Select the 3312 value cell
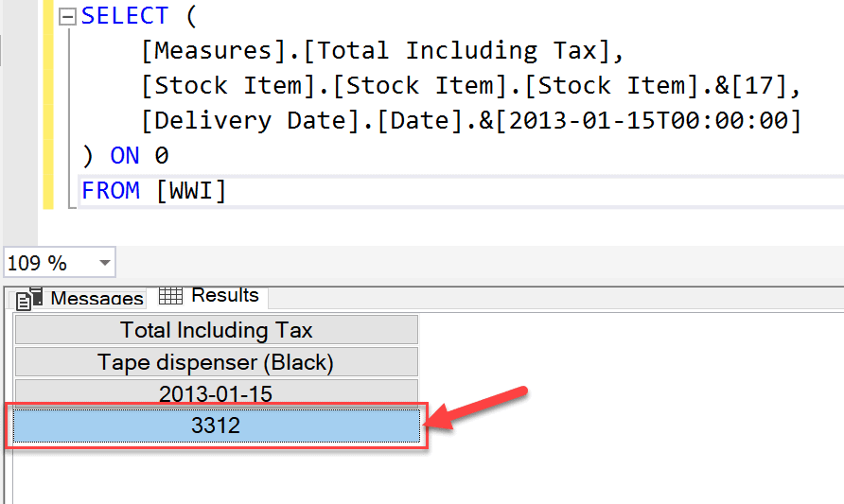844x504 pixels. [x=216, y=426]
